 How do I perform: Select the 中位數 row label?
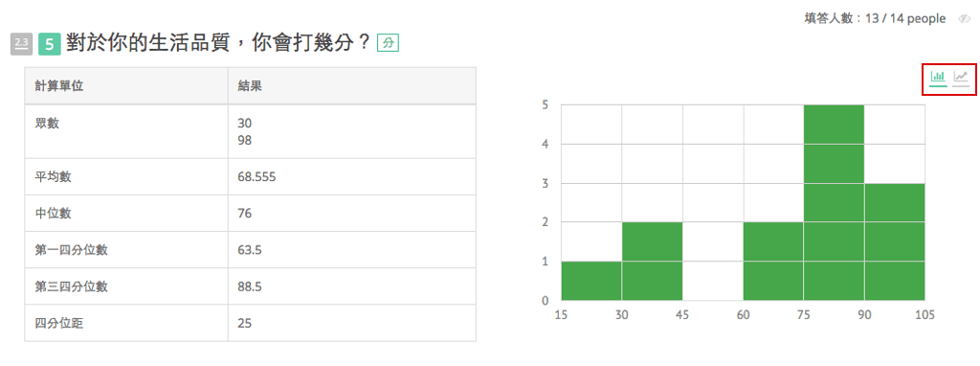click(54, 214)
